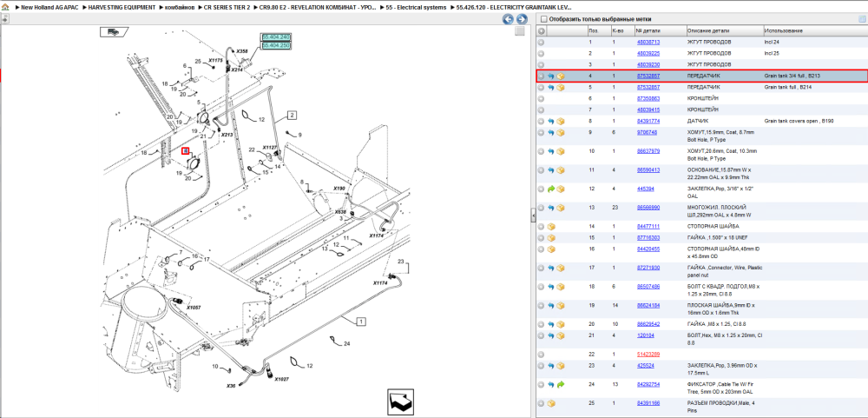The width and height of the screenshot is (868, 418).
Task: Open diagram reference 55.404.240
Action: point(276,37)
